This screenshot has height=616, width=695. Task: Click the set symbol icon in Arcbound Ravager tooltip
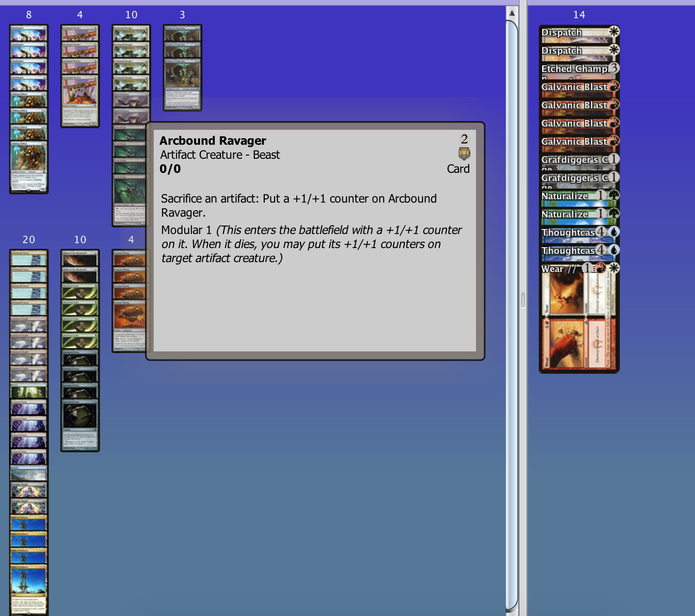tap(464, 154)
